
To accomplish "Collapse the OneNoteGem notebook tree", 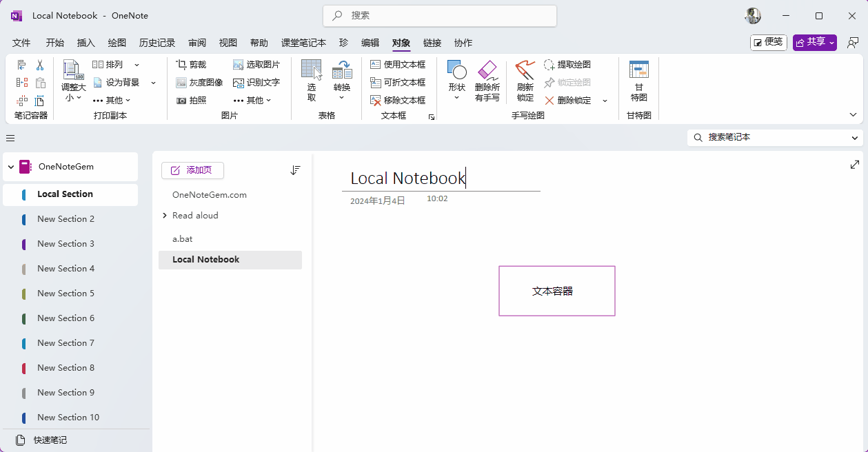I will 11,167.
